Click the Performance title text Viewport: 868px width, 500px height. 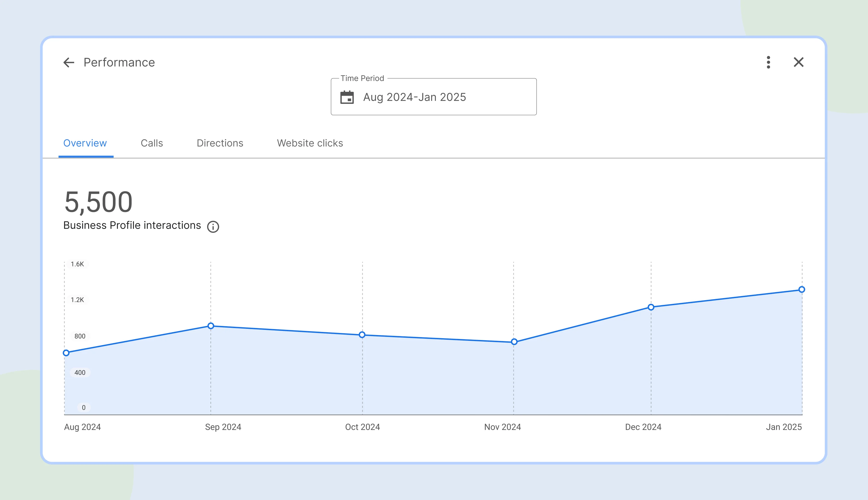pyautogui.click(x=119, y=62)
